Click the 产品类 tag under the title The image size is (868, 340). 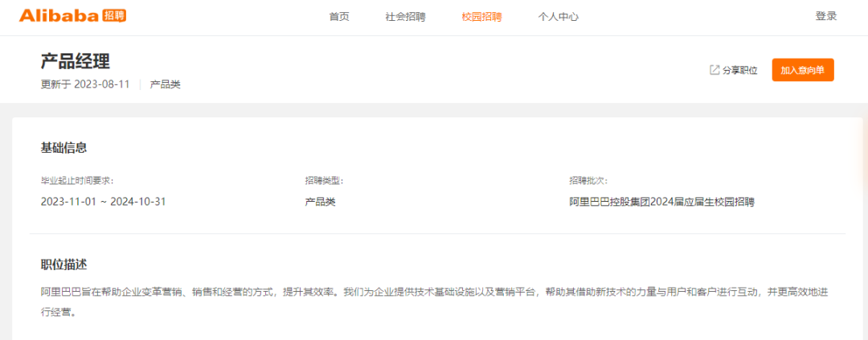click(165, 84)
